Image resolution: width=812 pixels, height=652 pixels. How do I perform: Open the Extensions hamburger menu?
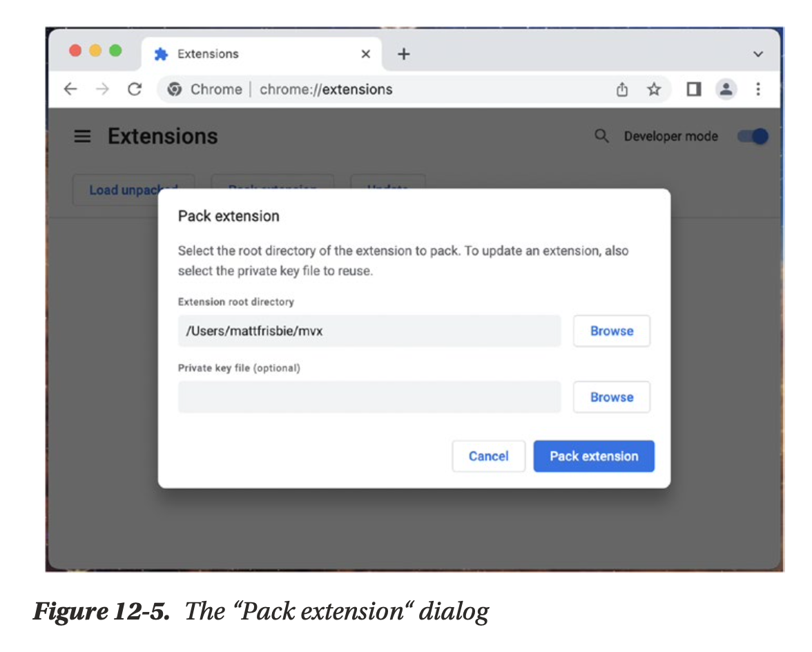(x=82, y=137)
